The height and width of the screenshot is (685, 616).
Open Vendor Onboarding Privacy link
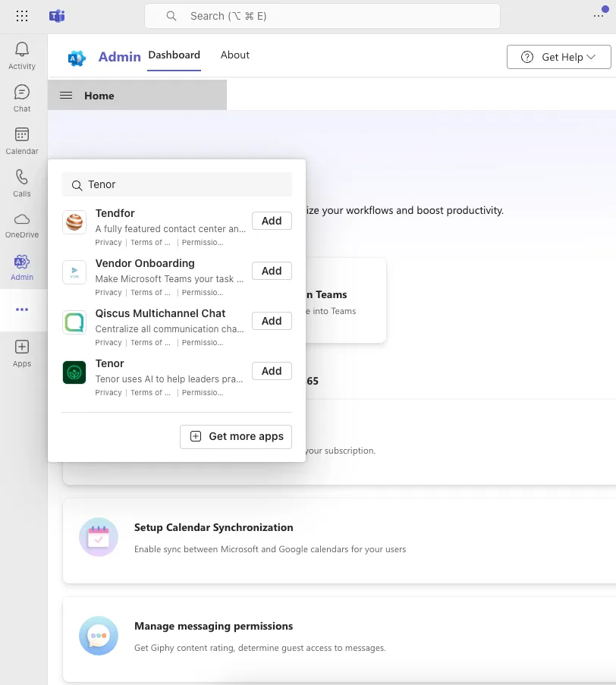(108, 293)
